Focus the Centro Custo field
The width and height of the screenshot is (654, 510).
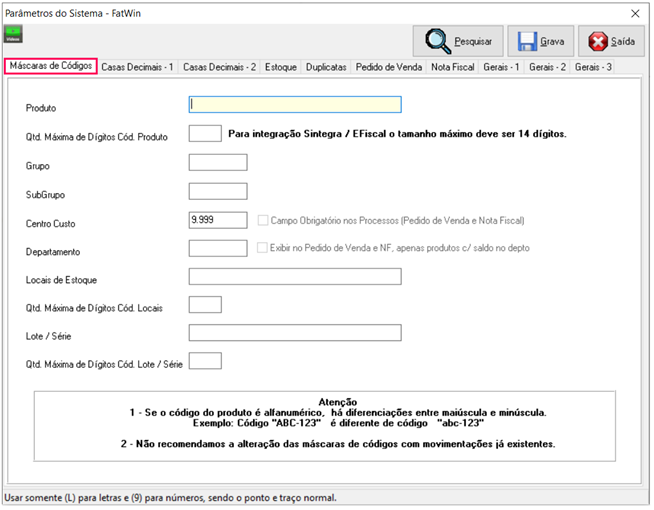click(217, 220)
